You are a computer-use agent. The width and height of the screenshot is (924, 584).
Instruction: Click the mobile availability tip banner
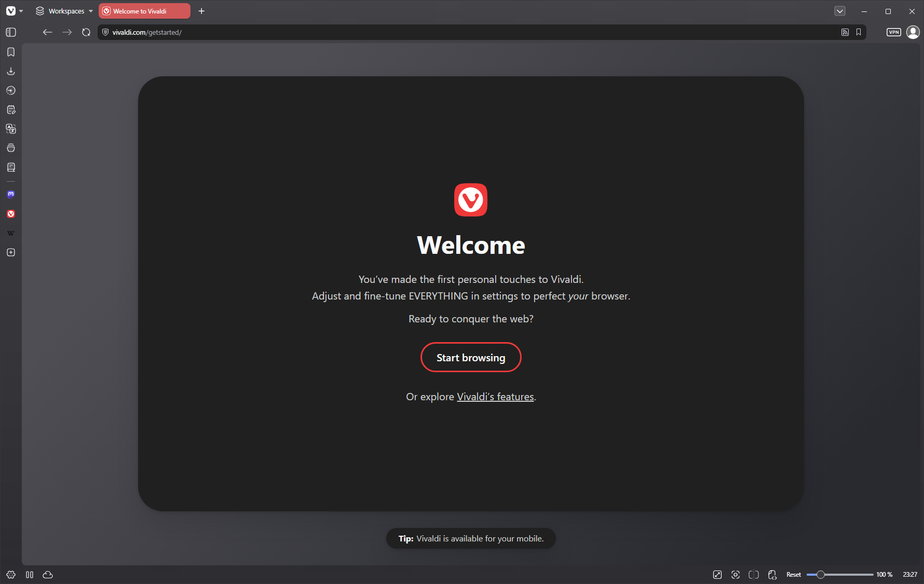coord(471,538)
